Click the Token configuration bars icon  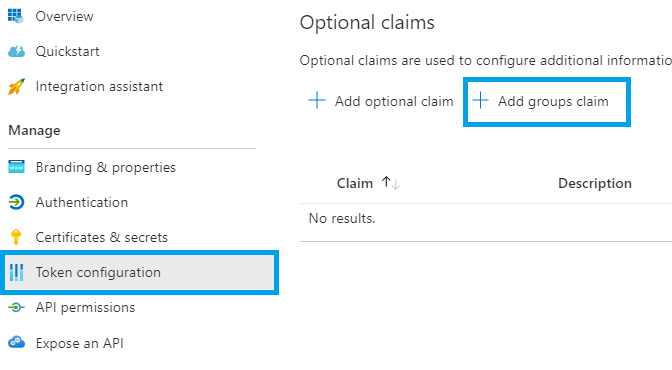[x=16, y=272]
